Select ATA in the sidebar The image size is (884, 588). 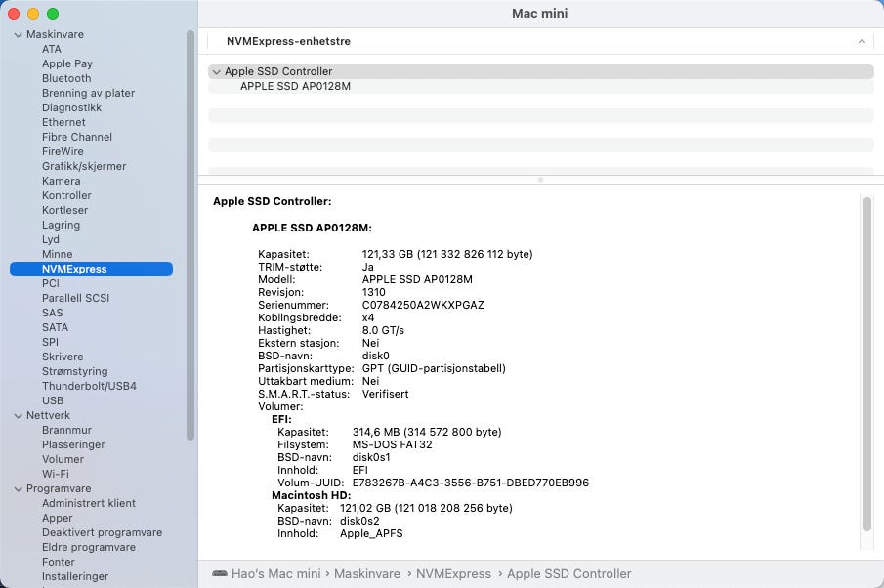(52, 49)
